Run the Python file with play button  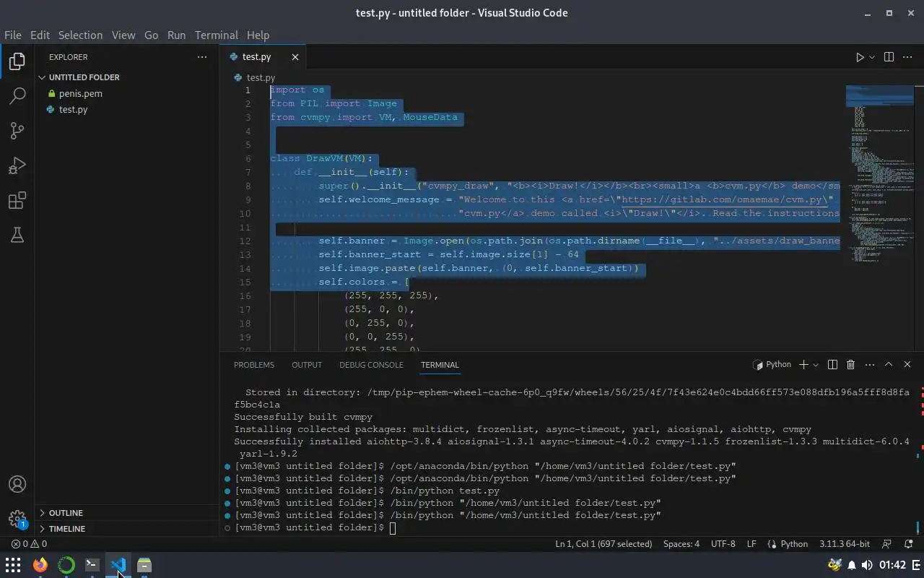[x=860, y=57]
